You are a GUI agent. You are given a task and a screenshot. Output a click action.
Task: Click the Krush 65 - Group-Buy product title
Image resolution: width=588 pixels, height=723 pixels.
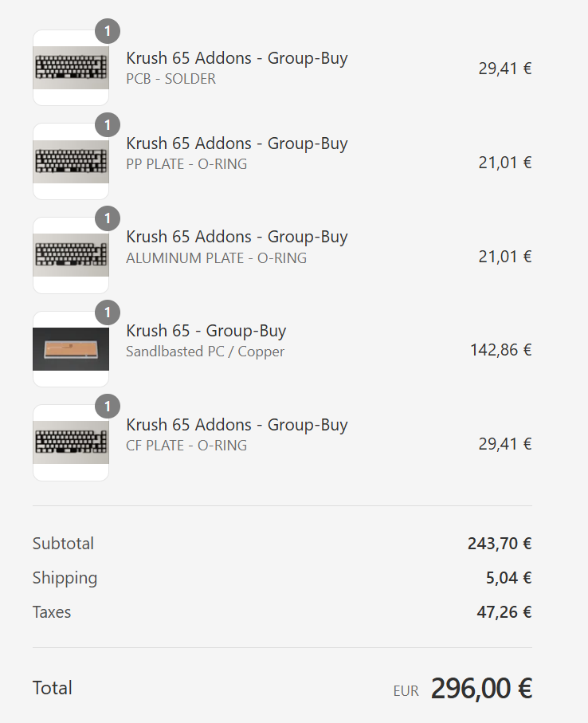click(206, 331)
